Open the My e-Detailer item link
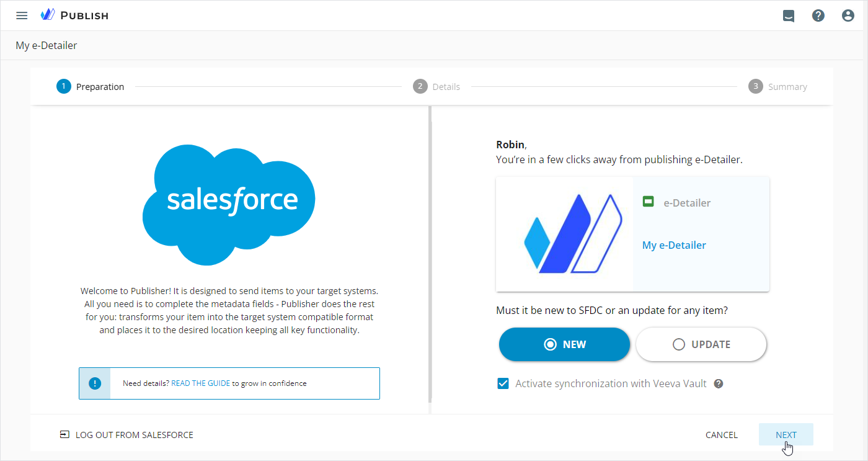The height and width of the screenshot is (461, 868). [x=674, y=245]
